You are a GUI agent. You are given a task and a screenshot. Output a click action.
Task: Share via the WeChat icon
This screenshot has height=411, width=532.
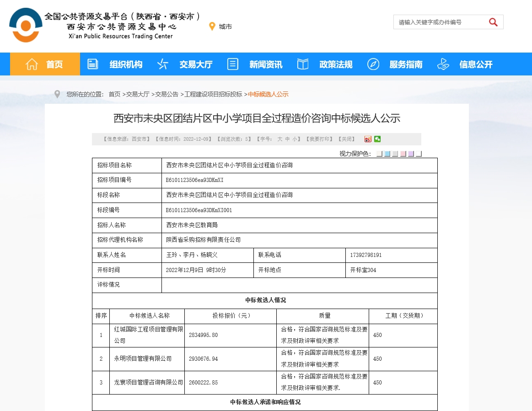377,139
